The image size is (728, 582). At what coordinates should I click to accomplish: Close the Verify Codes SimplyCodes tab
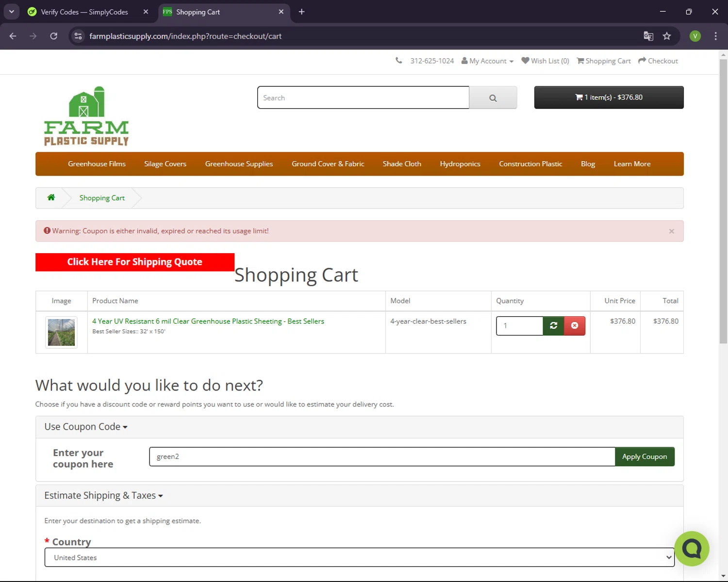click(x=146, y=12)
